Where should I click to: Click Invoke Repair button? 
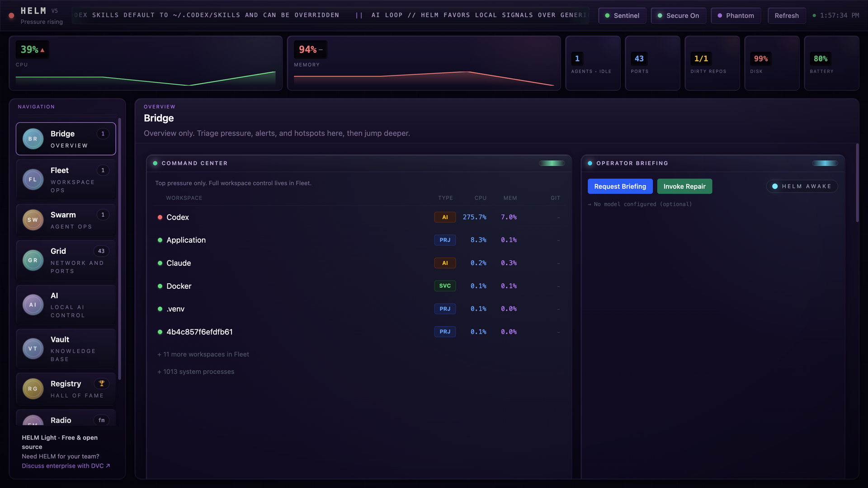tap(684, 186)
